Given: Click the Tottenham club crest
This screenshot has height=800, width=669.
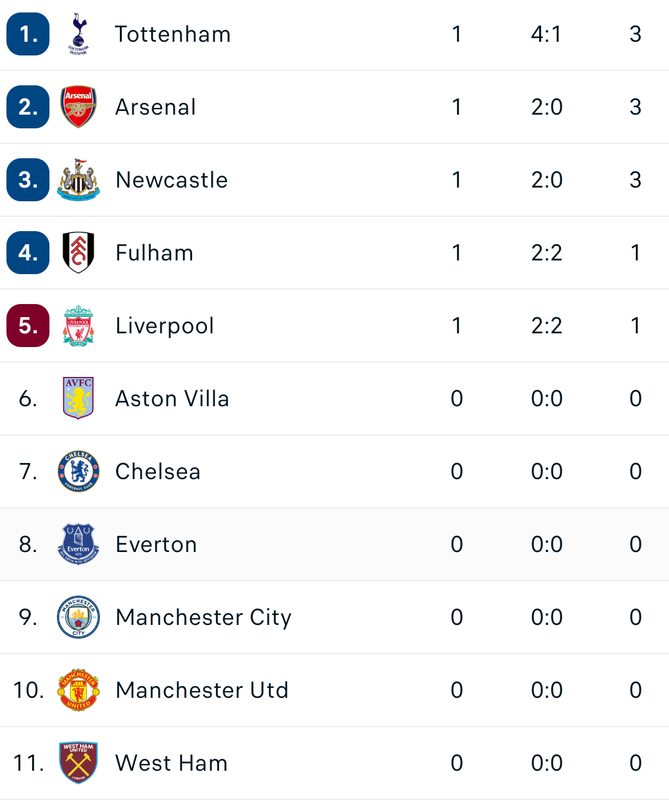Looking at the screenshot, I should (x=79, y=34).
